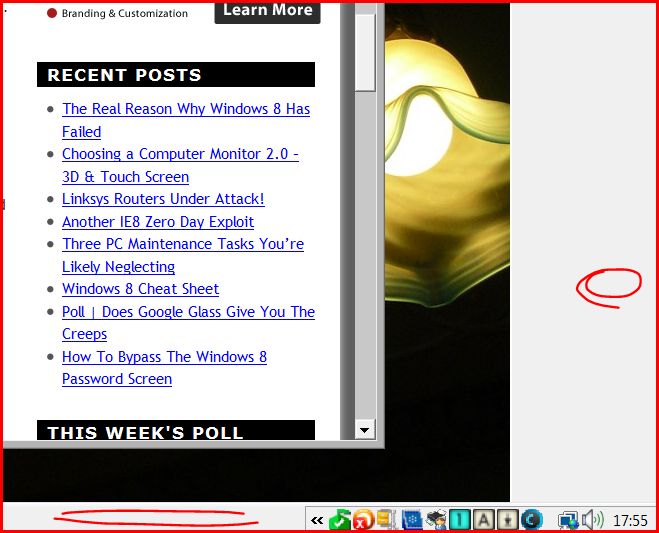Open the speaker volume tray icon
The height and width of the screenshot is (533, 659).
click(593, 520)
